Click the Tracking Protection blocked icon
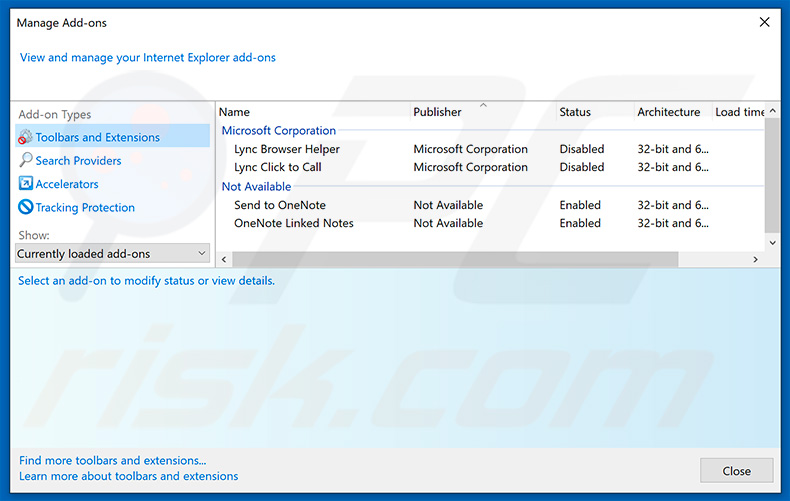 point(25,207)
